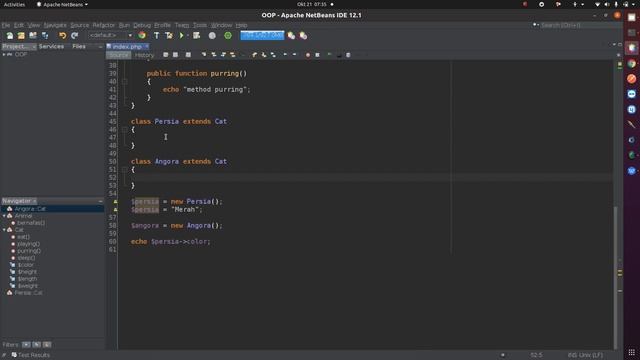Click the Chrome browser icon in toolbar
Image resolution: width=640 pixels, height=360 pixels.
point(142,36)
